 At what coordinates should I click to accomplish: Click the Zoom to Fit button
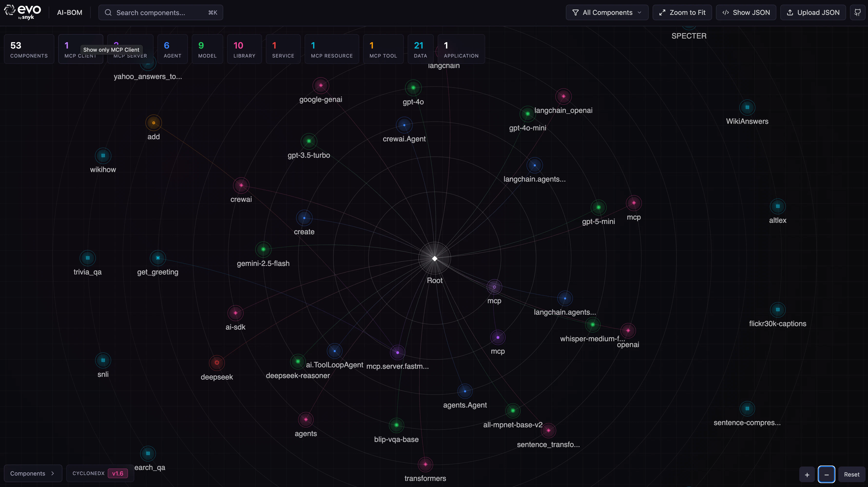(682, 12)
